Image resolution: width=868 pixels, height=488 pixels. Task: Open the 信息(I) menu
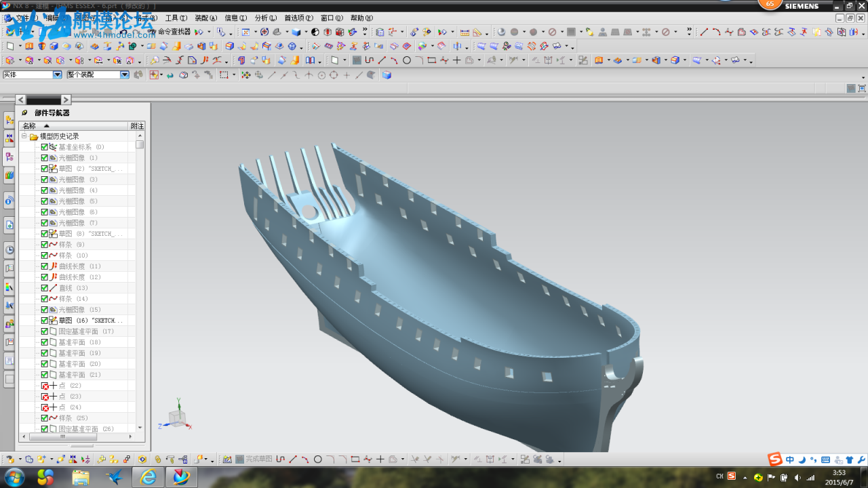tap(236, 18)
